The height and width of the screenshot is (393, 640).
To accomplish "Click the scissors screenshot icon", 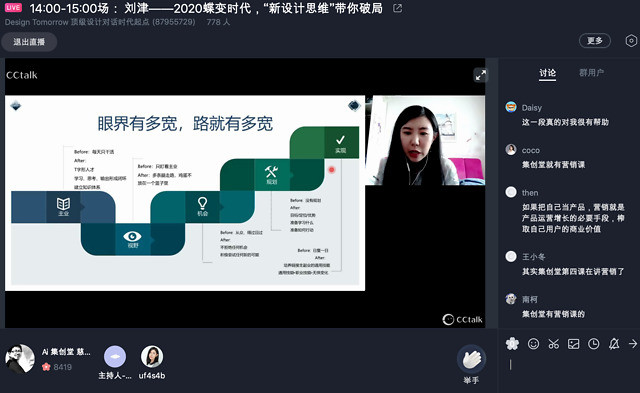I will click(553, 344).
